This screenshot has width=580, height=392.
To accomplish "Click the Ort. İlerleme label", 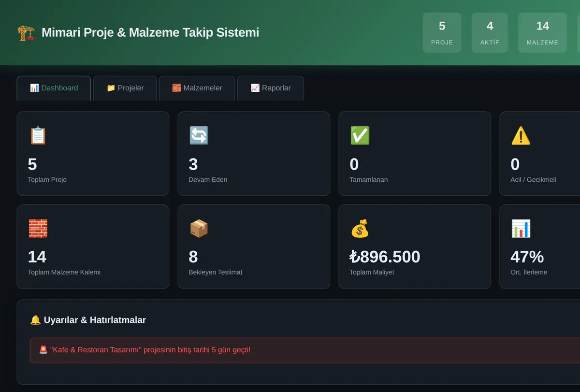I will pos(529,272).
